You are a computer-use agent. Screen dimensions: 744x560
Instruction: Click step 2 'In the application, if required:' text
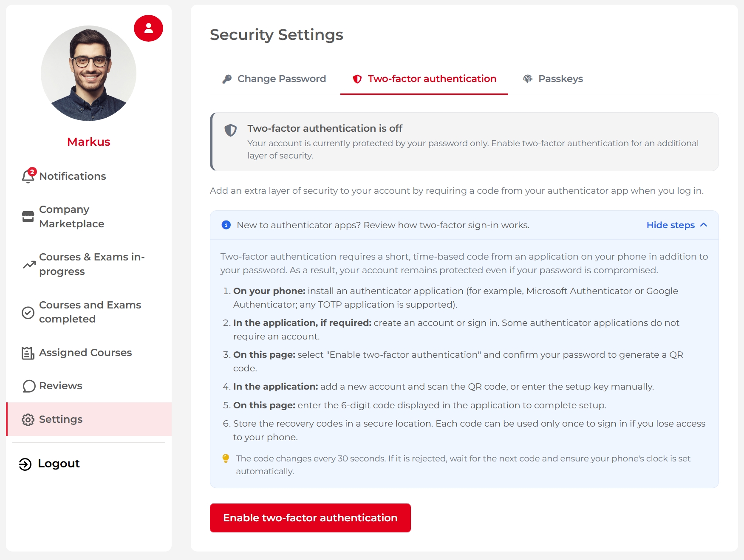click(303, 323)
